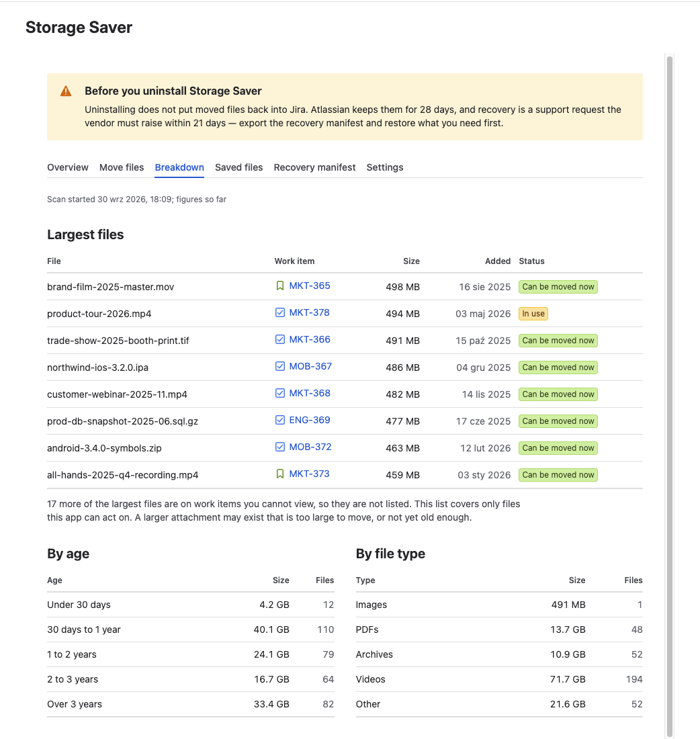Open work item MOB-367
The image size is (700, 739).
(x=310, y=366)
